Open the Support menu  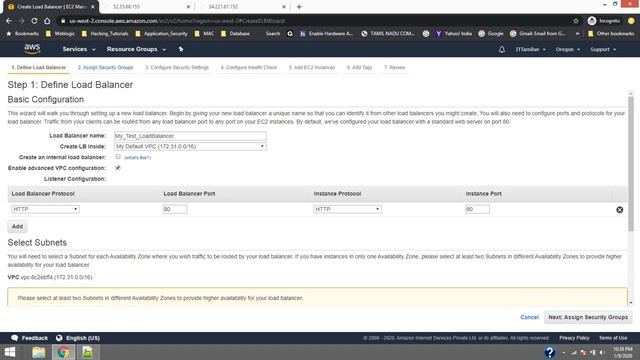pyautogui.click(x=603, y=49)
